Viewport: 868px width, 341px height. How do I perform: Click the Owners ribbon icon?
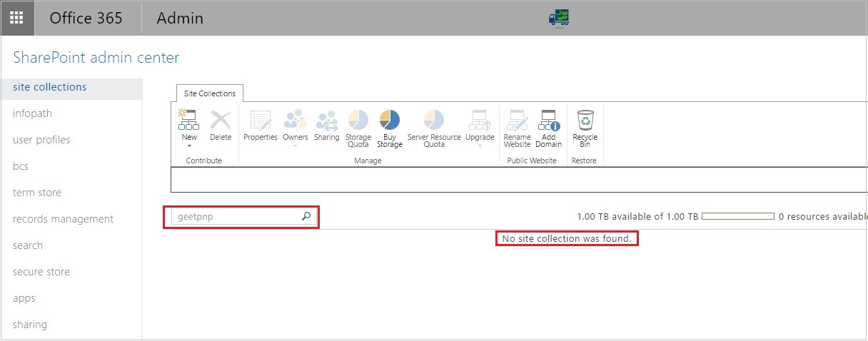[x=296, y=120]
